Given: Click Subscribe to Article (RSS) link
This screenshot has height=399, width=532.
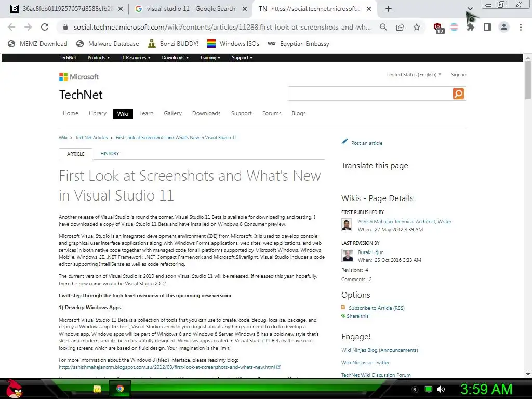Looking at the screenshot, I should tap(377, 308).
